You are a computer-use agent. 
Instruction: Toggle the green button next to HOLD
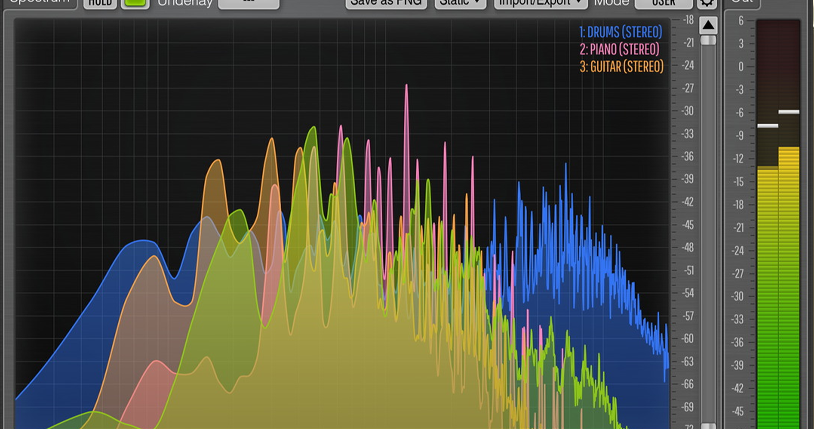coord(135,3)
